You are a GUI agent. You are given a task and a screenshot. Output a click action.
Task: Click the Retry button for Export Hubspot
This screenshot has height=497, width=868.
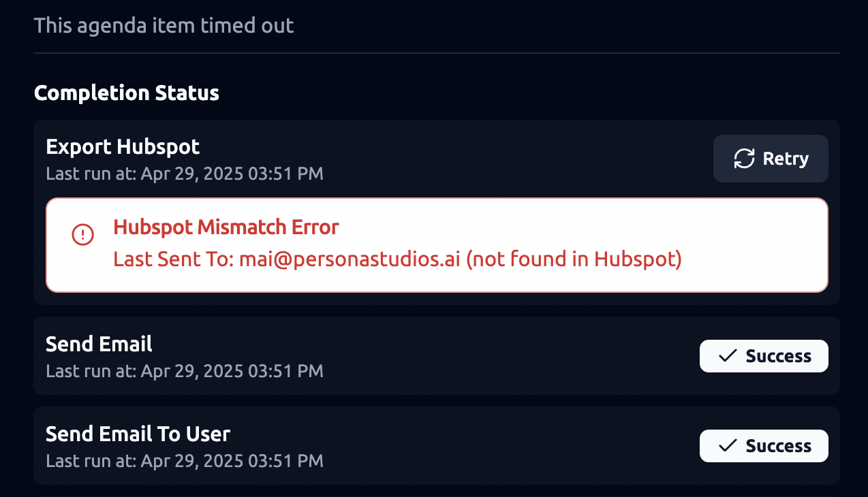click(771, 159)
